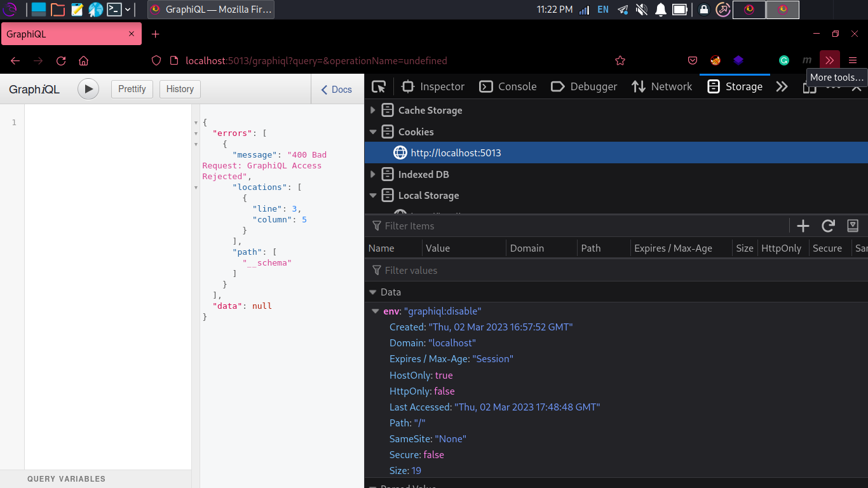Expand the Indexed DB tree node
868x488 pixels.
click(x=373, y=174)
